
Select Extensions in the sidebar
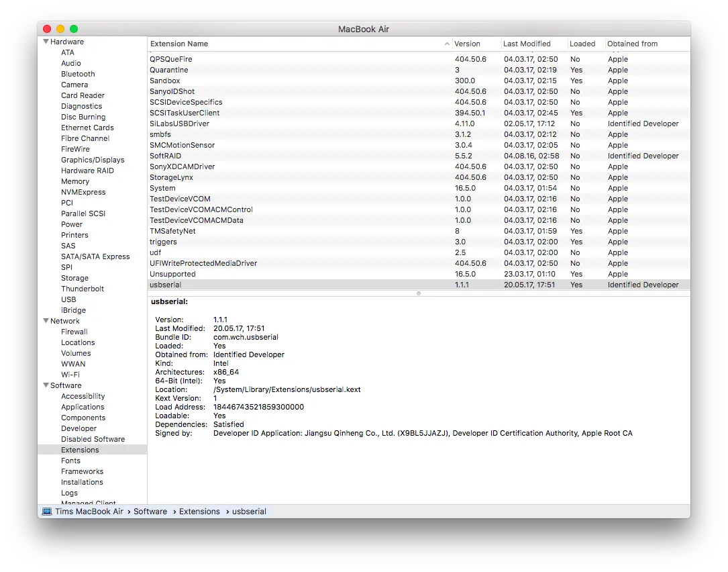pyautogui.click(x=92, y=450)
